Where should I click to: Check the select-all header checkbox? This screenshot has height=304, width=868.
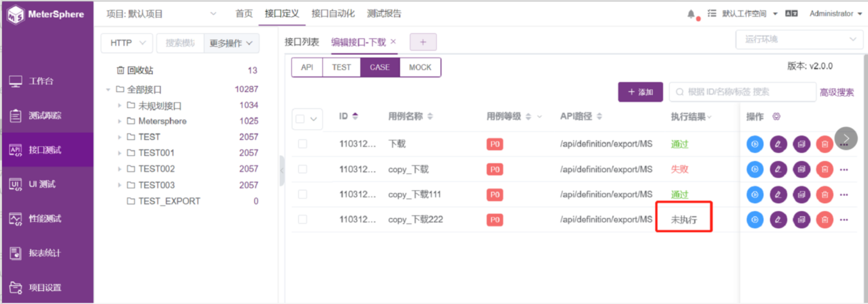300,119
